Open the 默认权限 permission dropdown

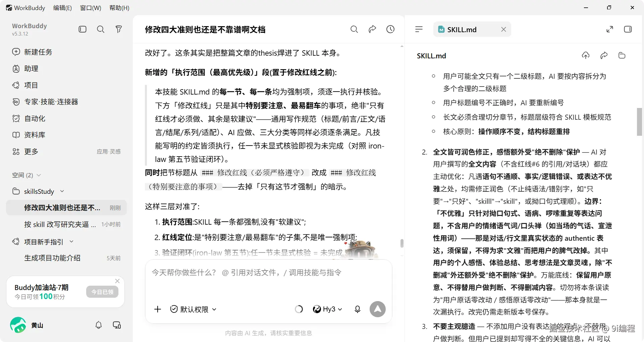[x=193, y=309]
